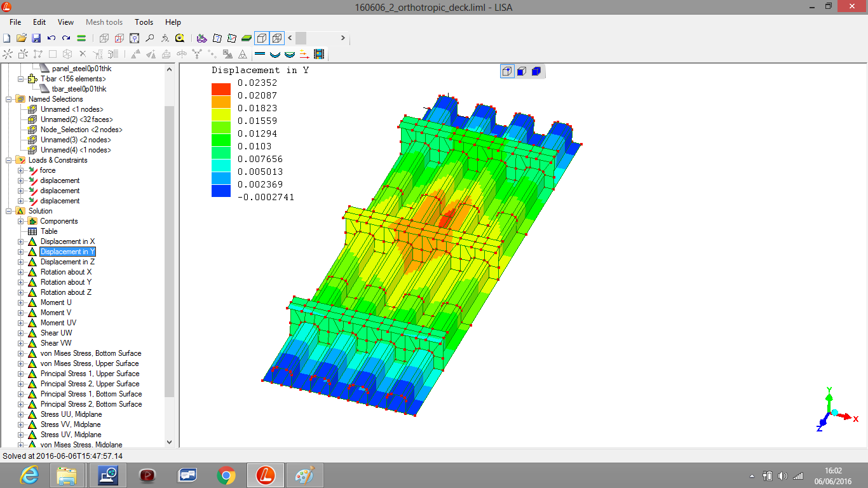Viewport: 868px width, 488px height.
Task: Open the Tools menu
Action: coord(144,22)
